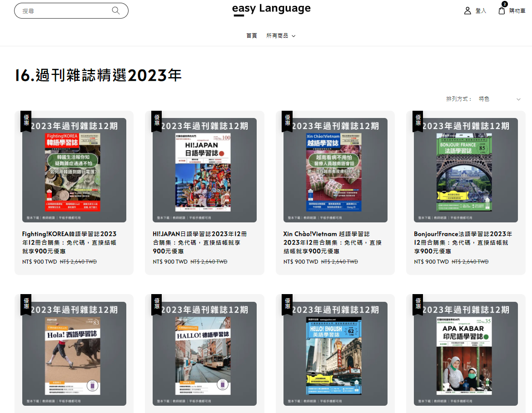Type in the 搜尋 search field
532x413 pixels.
(64, 11)
